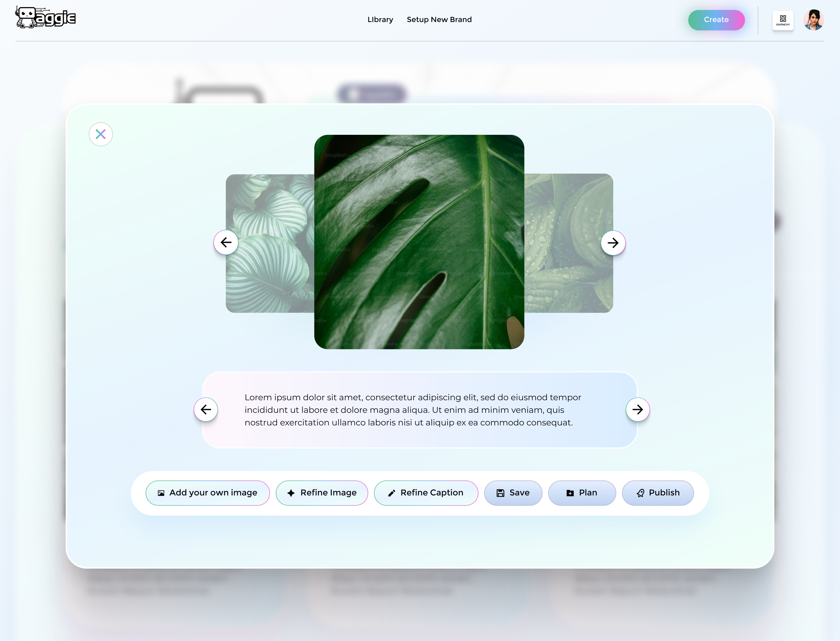The image size is (840, 641).
Task: Click the Lorem ipsum caption text
Action: [x=412, y=410]
